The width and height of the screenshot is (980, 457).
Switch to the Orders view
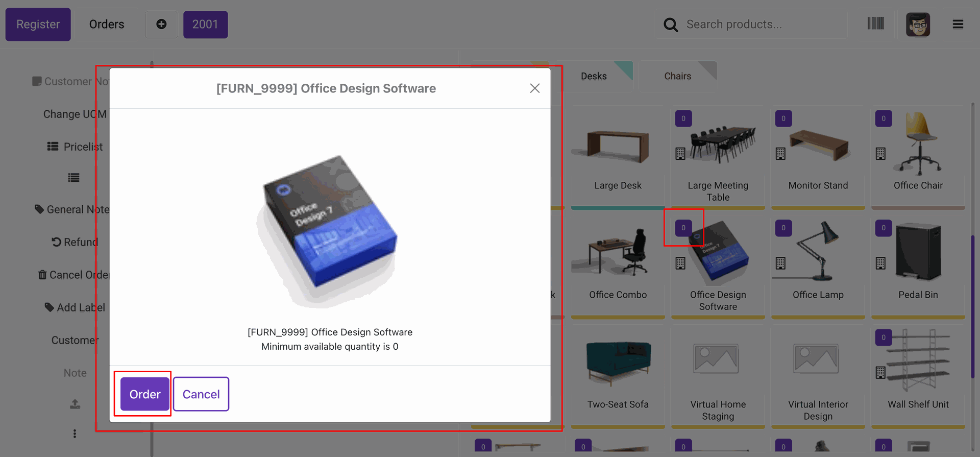click(x=107, y=25)
